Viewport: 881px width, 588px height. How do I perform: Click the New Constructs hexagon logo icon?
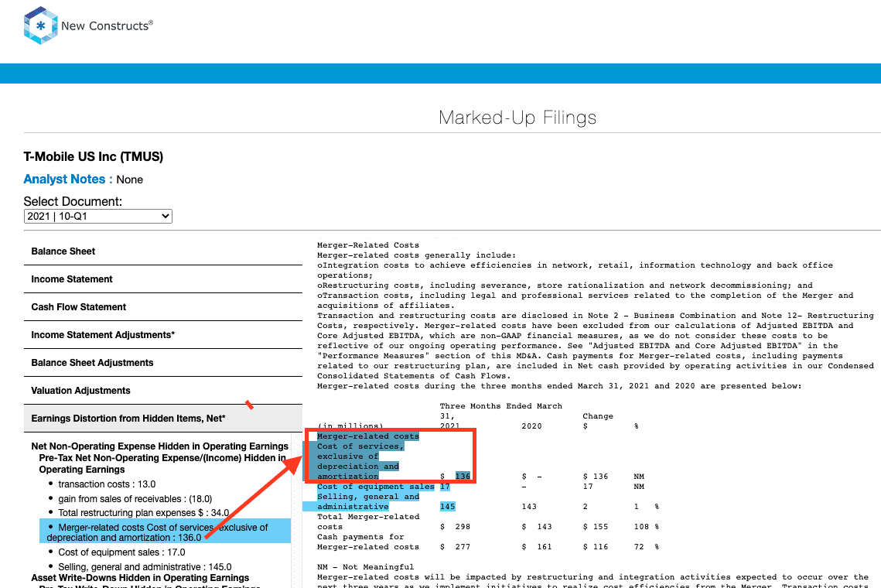pyautogui.click(x=40, y=26)
